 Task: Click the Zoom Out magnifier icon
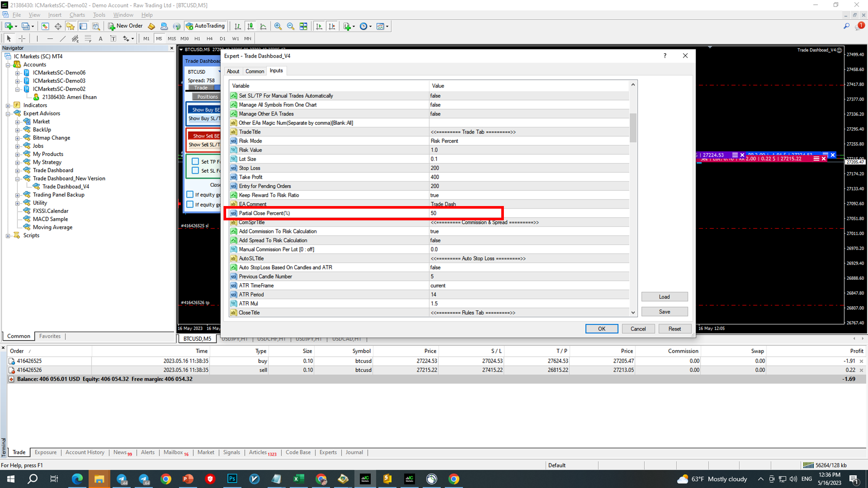290,26
